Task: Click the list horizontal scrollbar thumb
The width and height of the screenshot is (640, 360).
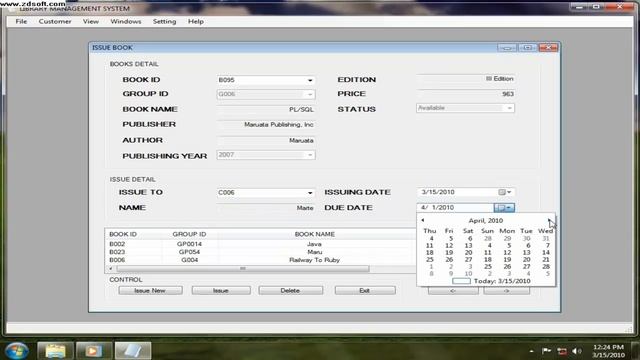Action: tap(243, 269)
